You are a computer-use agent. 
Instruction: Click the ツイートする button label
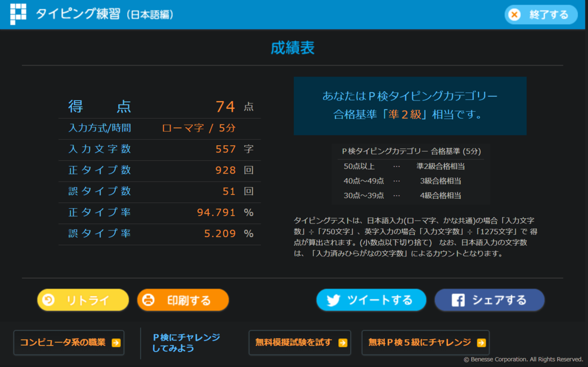click(x=380, y=300)
